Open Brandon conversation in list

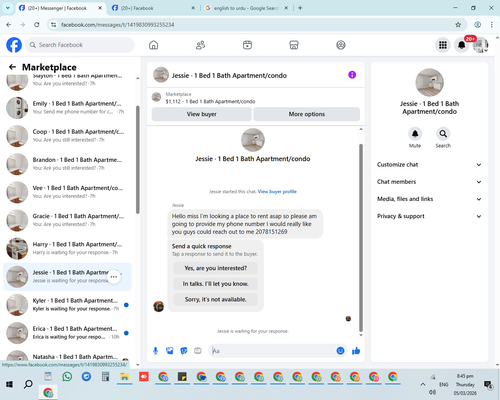click(68, 164)
